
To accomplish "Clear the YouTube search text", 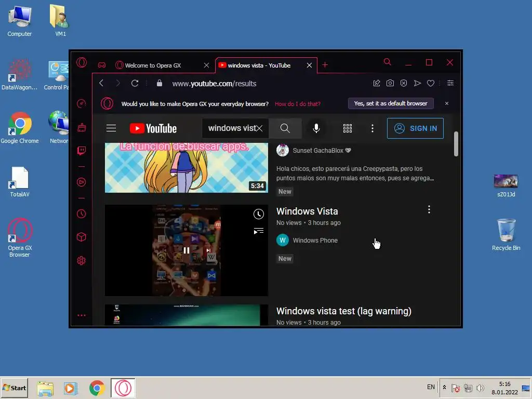I will 259,128.
